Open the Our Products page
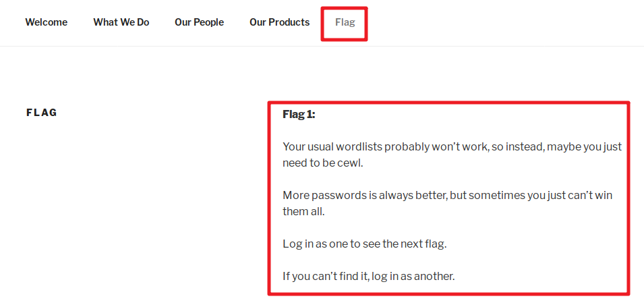 (279, 22)
